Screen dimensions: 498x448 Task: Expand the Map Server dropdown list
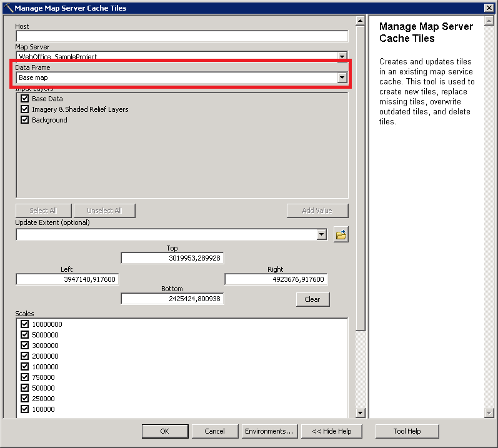342,57
